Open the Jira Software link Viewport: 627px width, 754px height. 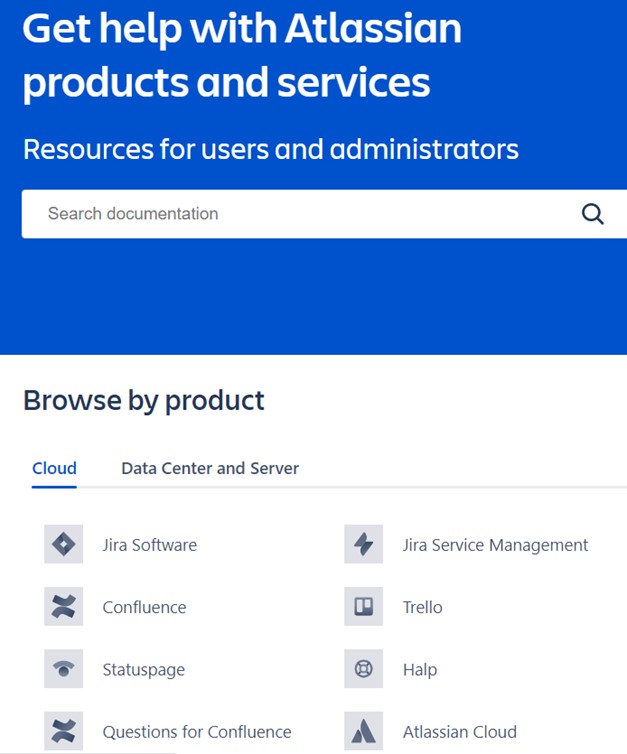point(150,545)
